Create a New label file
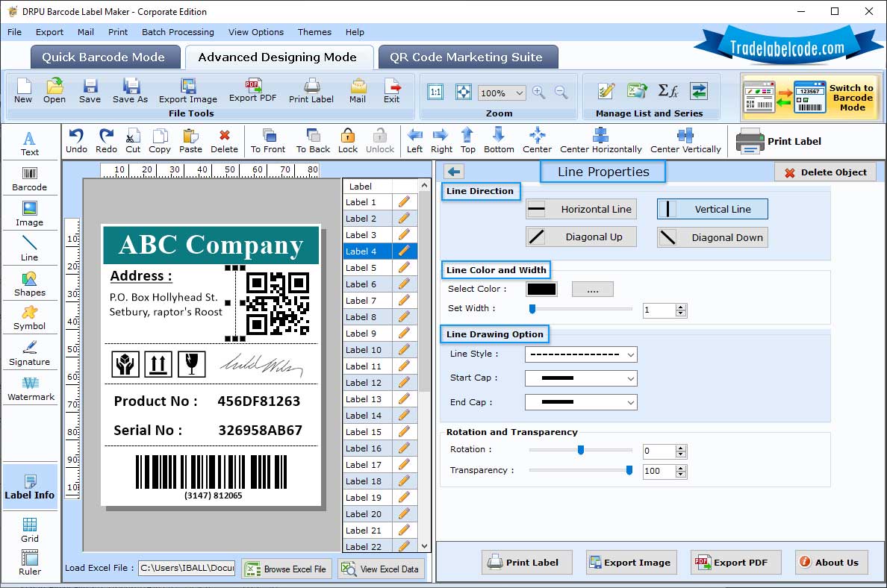The width and height of the screenshot is (887, 588). 23,91
